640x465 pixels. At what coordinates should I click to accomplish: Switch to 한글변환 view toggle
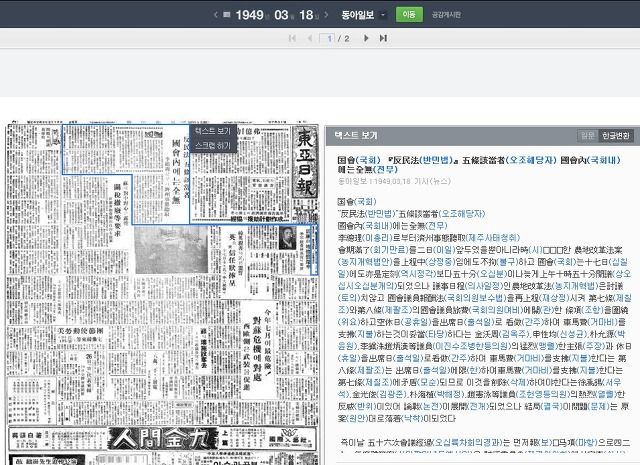616,136
